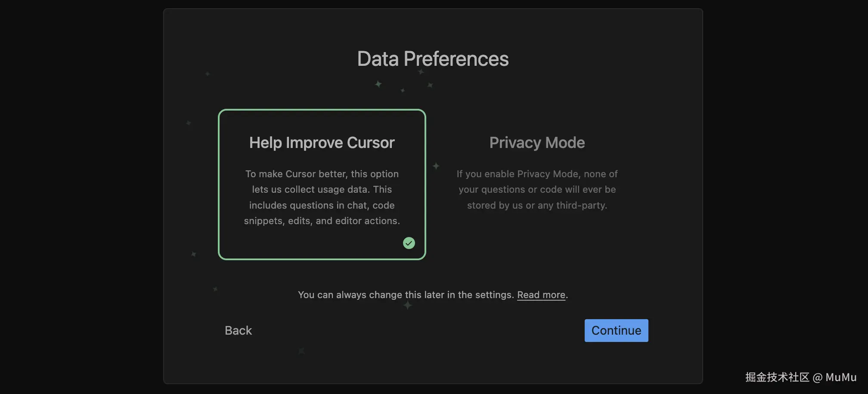This screenshot has width=868, height=394.
Task: Click the Help Improve Cursor title text
Action: 322,142
